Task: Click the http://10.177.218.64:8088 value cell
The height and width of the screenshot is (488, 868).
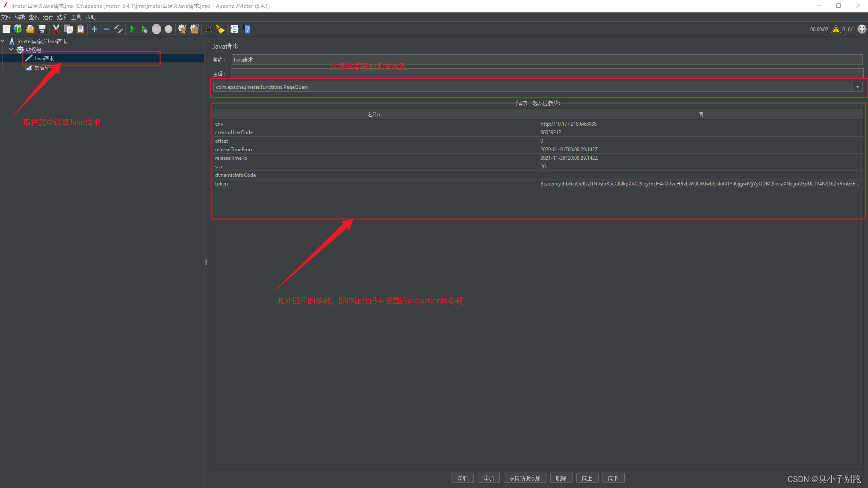Action: pyautogui.click(x=700, y=124)
